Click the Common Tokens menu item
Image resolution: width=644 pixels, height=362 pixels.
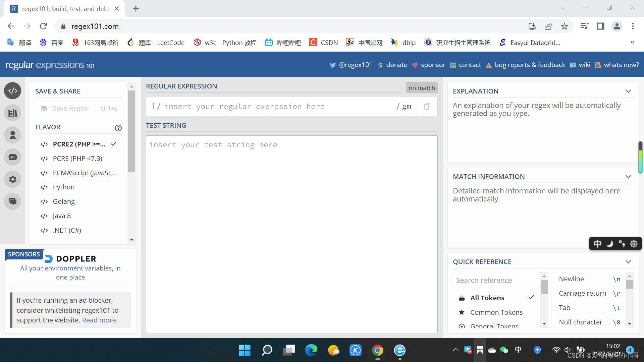point(496,312)
